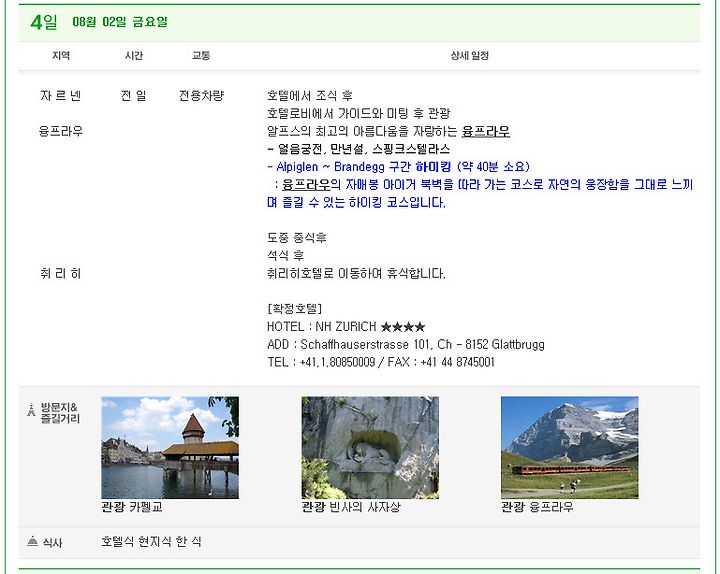Click the 교통 column header
Viewport: 720px width, 574px height.
pos(201,56)
